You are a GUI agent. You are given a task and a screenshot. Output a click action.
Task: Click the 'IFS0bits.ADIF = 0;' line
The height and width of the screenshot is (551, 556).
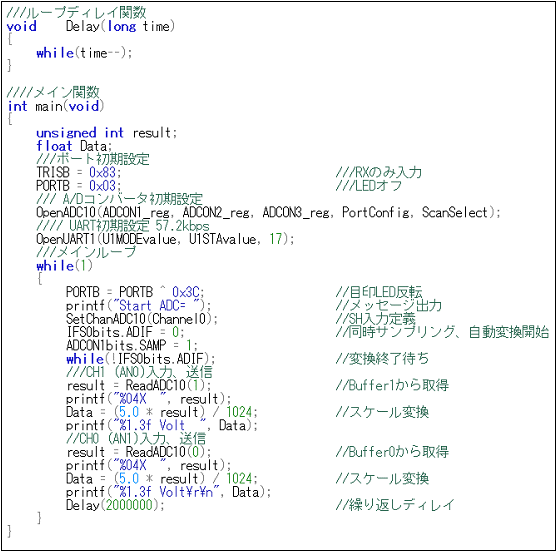[125, 332]
